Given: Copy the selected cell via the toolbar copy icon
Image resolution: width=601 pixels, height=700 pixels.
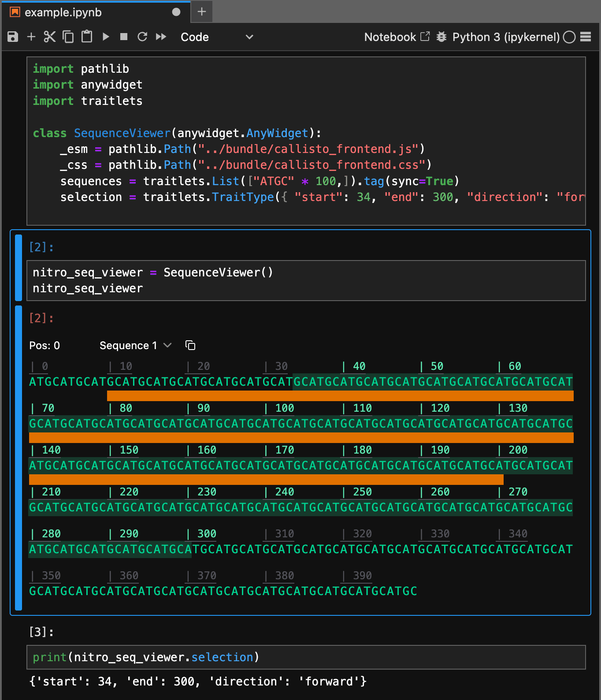Looking at the screenshot, I should 68,37.
